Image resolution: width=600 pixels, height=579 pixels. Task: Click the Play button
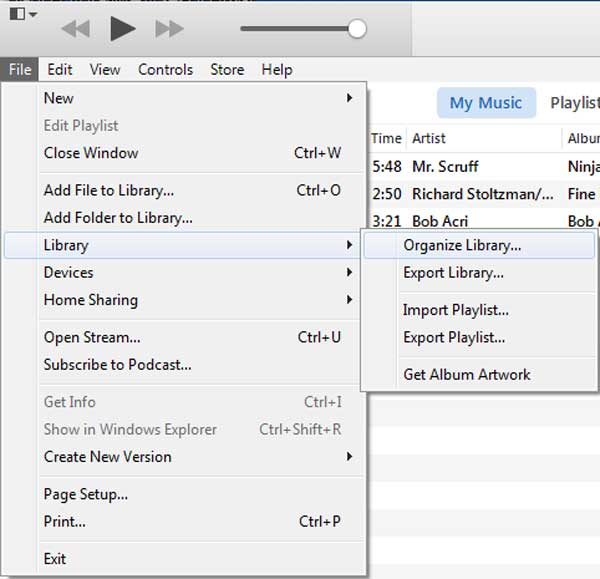pyautogui.click(x=122, y=29)
